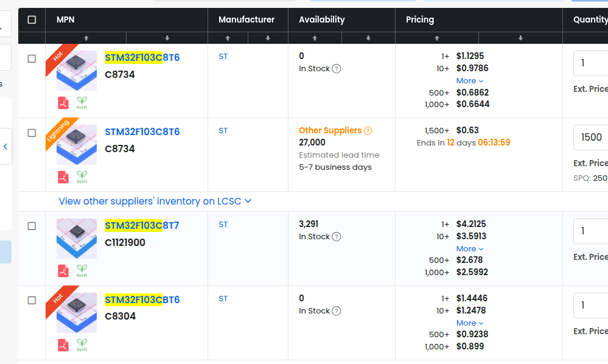
Task: Open PDF datasheet for STM32F103C8T7
Action: pyautogui.click(x=63, y=271)
